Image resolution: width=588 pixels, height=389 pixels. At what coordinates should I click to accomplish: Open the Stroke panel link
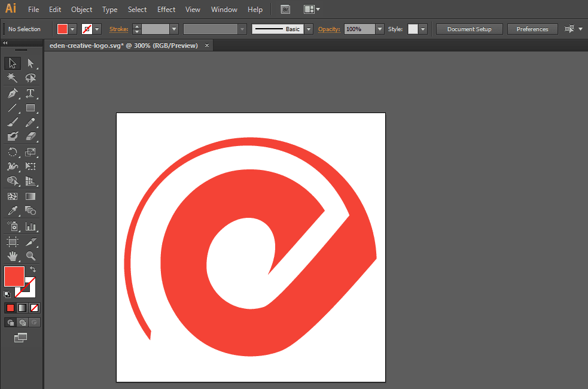tap(118, 29)
